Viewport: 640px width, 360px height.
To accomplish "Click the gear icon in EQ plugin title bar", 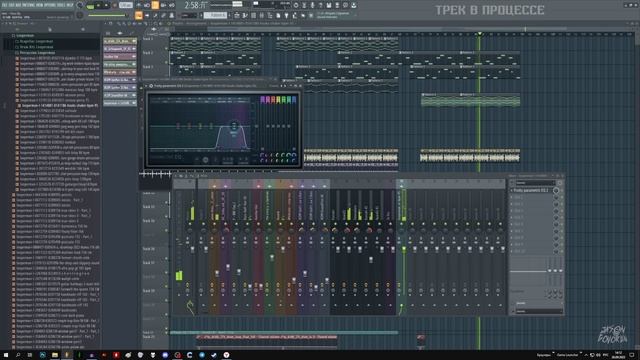I will 151,86.
